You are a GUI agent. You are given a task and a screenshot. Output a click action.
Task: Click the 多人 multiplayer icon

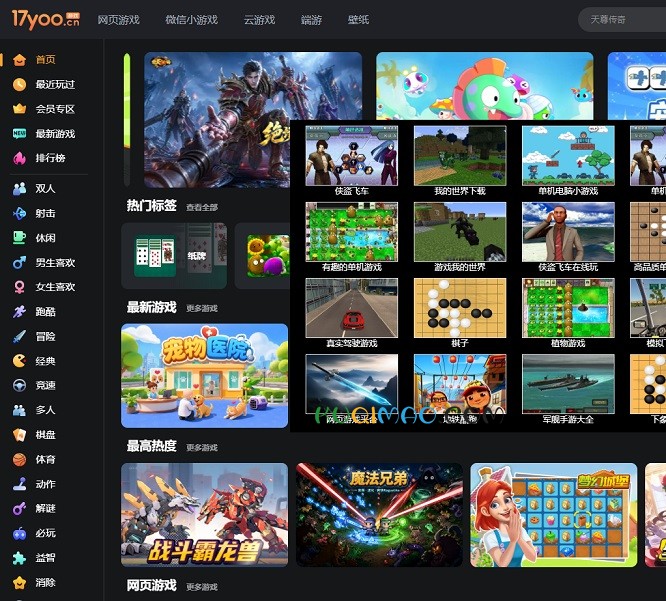pos(19,410)
